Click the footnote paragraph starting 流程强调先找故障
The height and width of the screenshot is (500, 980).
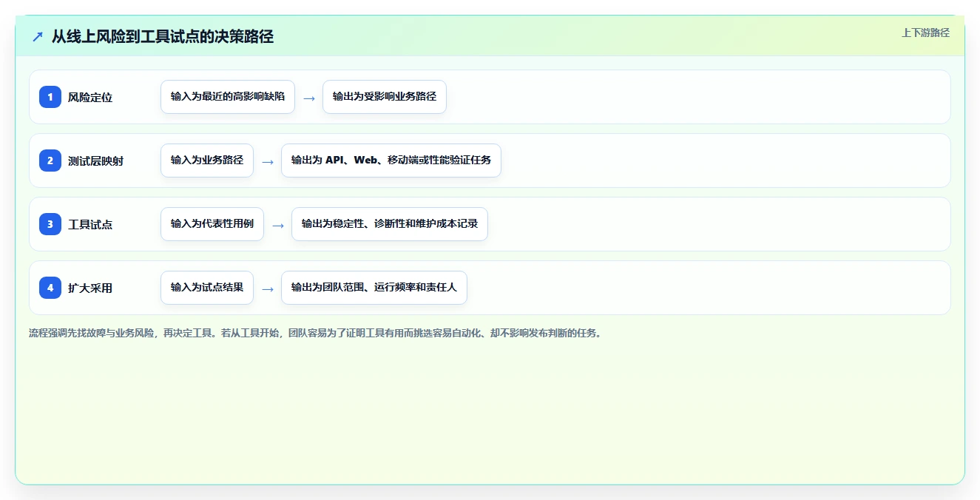click(x=317, y=333)
